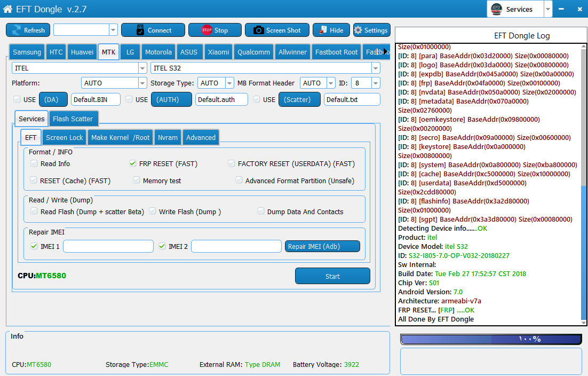Toggle the USE checkbox for AUTH

[x=129, y=99]
